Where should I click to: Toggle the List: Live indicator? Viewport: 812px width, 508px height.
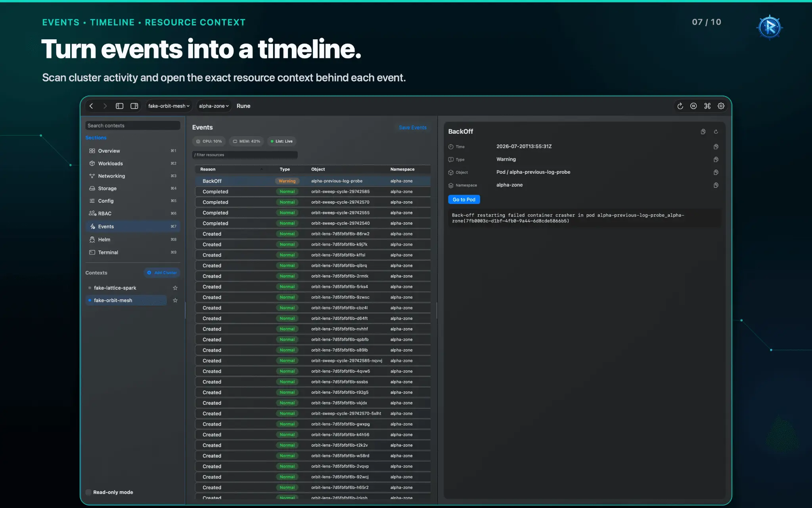pyautogui.click(x=282, y=141)
